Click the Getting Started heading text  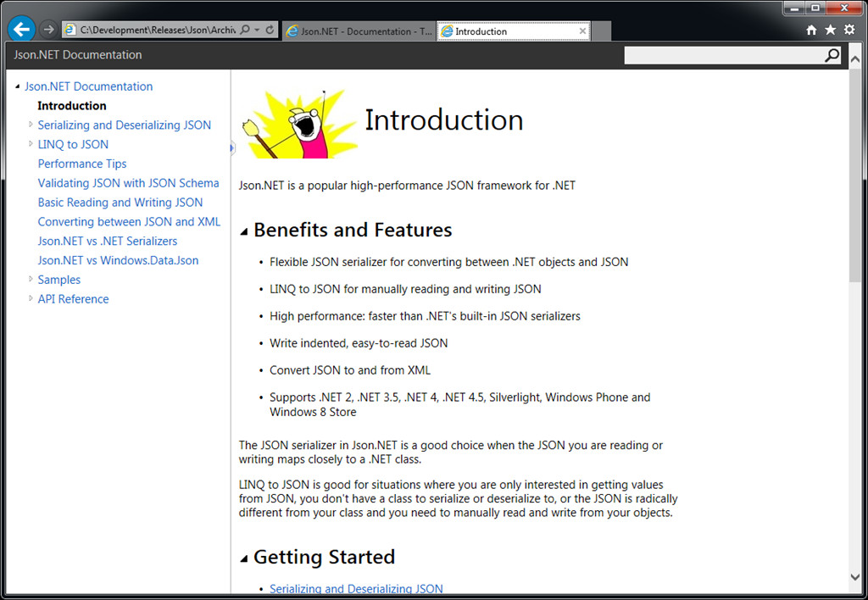tap(325, 558)
